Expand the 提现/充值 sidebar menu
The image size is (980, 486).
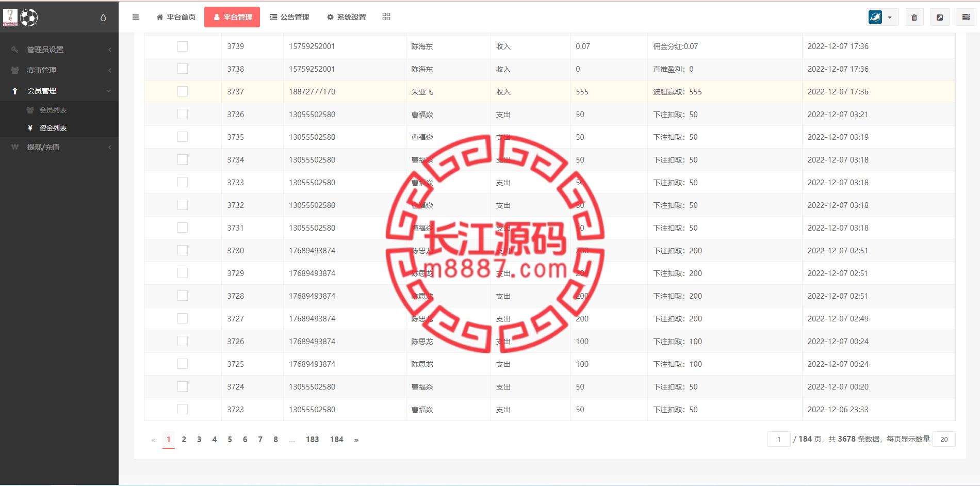[x=59, y=147]
